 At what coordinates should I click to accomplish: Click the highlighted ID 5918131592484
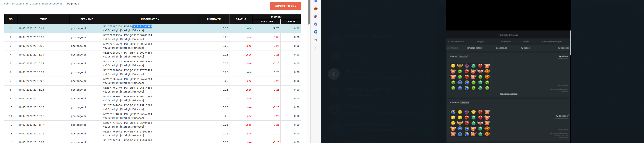[142, 26]
